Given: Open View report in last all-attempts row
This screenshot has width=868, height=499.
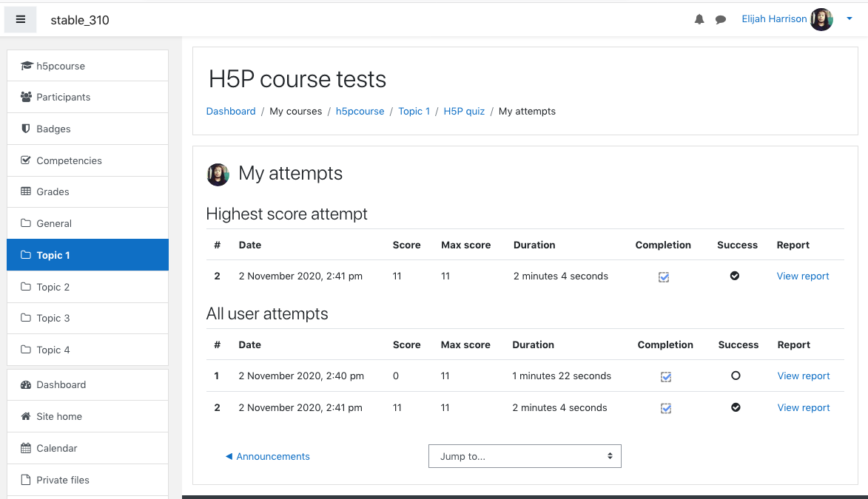Looking at the screenshot, I should (x=803, y=408).
